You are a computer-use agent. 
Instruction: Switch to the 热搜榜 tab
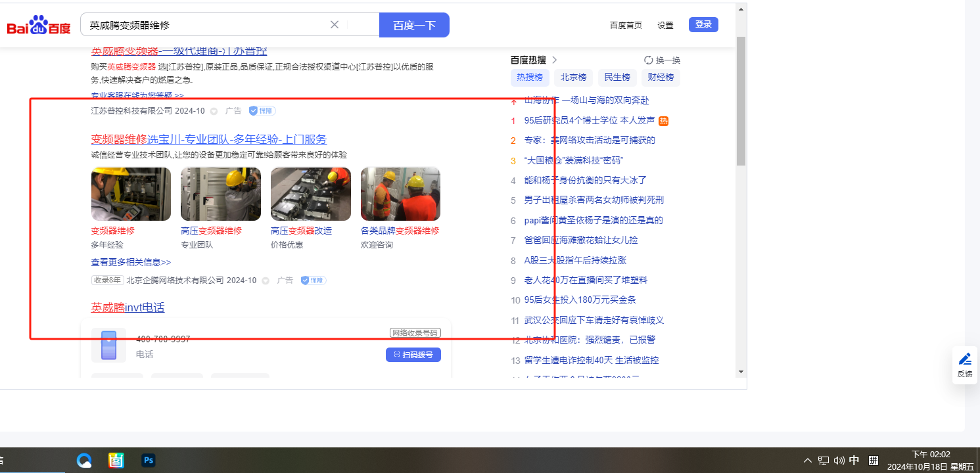coord(530,78)
